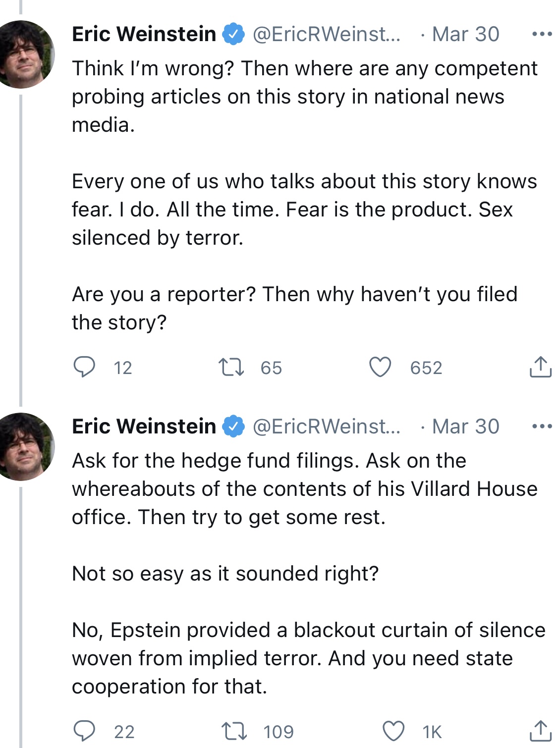This screenshot has width=560, height=748.
Task: Open the Eric Weinstein name on first tweet
Action: 144,34
